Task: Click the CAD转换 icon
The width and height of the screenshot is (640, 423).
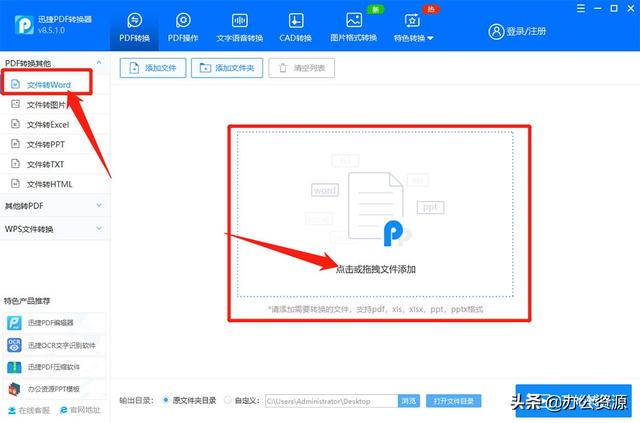Action: click(x=296, y=20)
